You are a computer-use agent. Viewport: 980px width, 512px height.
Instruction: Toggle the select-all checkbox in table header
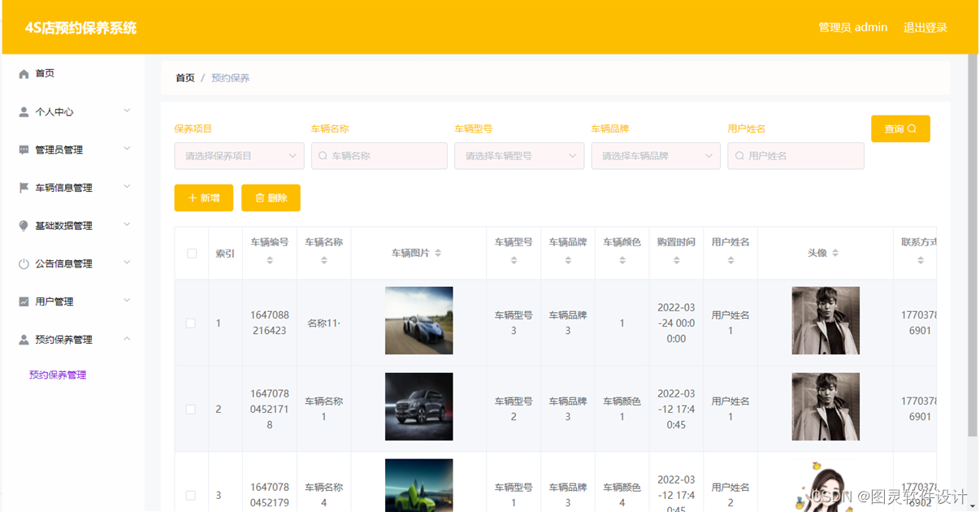(x=190, y=253)
